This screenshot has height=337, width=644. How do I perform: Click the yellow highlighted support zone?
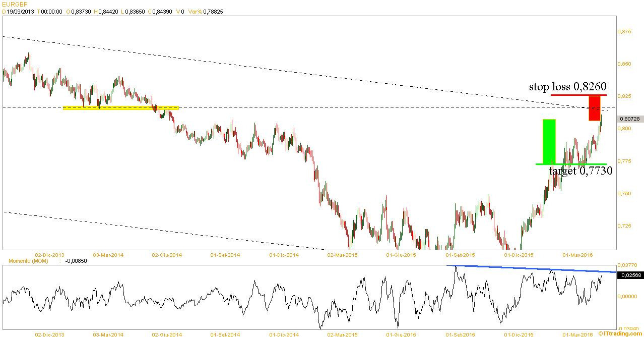click(120, 107)
